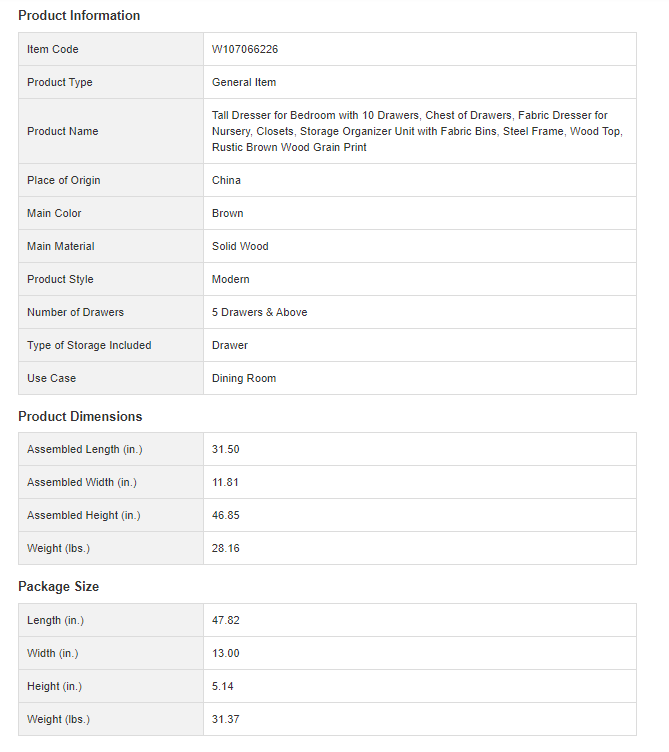This screenshot has height=752, width=669.
Task: Select the item code W107066226
Action: pyautogui.click(x=245, y=49)
